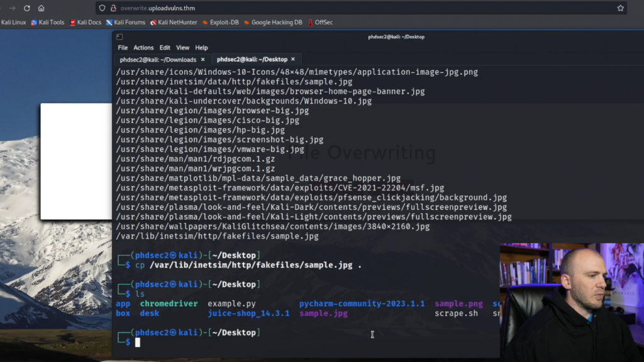Open the Google Hacking DB bookmark

pos(273,23)
